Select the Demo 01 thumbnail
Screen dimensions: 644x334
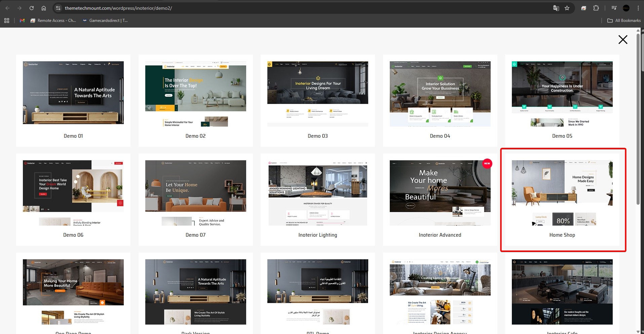pos(73,93)
